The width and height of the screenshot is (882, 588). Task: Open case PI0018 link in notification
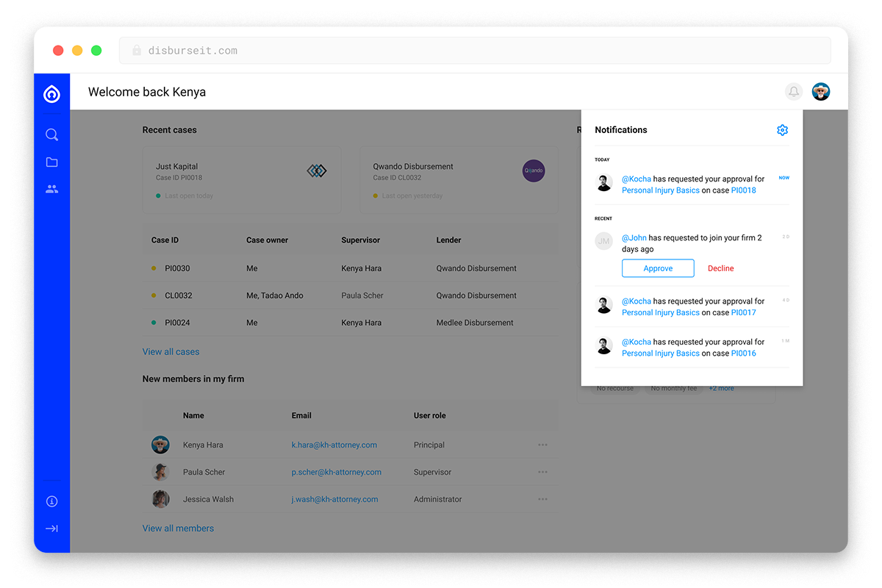pos(744,190)
